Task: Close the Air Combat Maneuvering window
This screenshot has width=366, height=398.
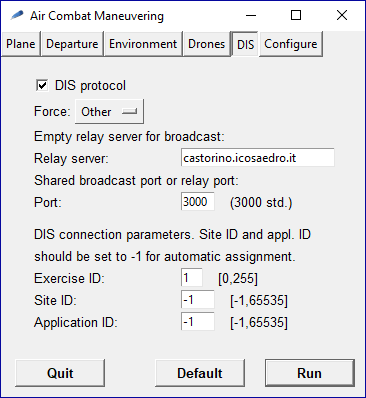Action: 342,15
